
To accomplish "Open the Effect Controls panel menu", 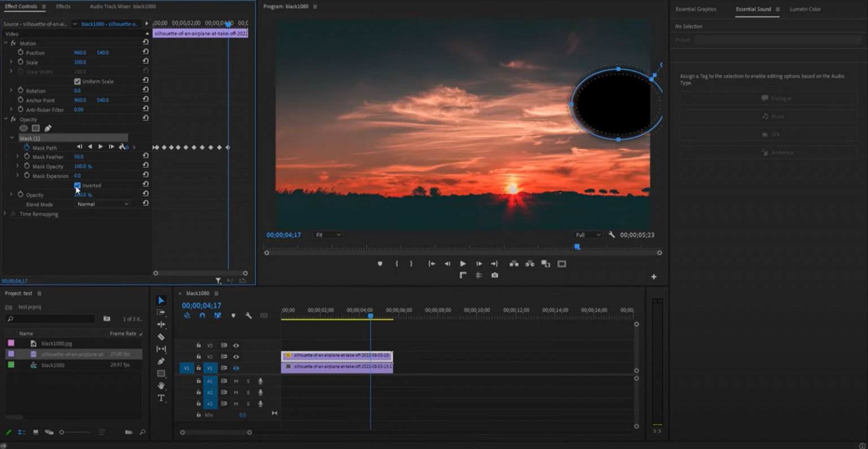I will (x=44, y=6).
